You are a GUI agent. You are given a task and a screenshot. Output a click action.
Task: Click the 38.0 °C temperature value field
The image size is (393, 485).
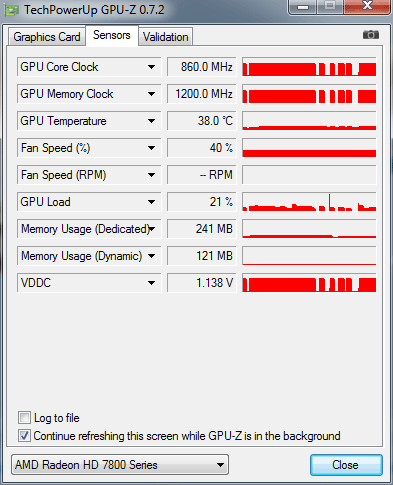point(202,121)
